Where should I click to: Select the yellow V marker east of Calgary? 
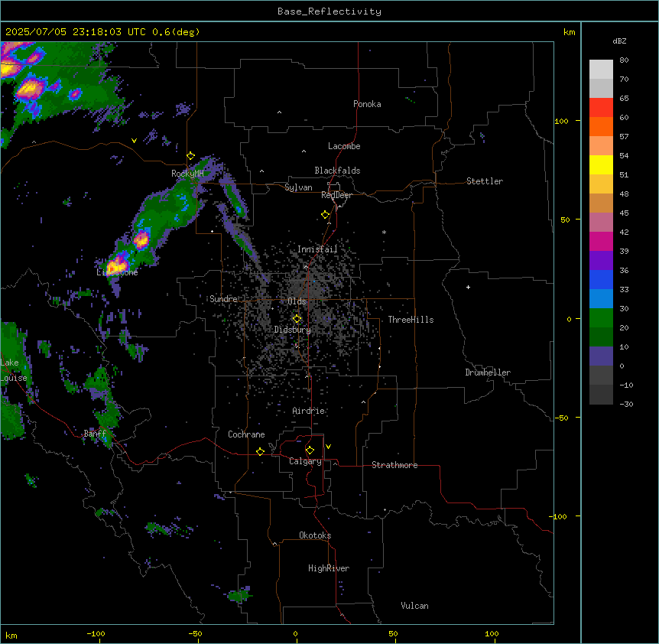coord(328,447)
